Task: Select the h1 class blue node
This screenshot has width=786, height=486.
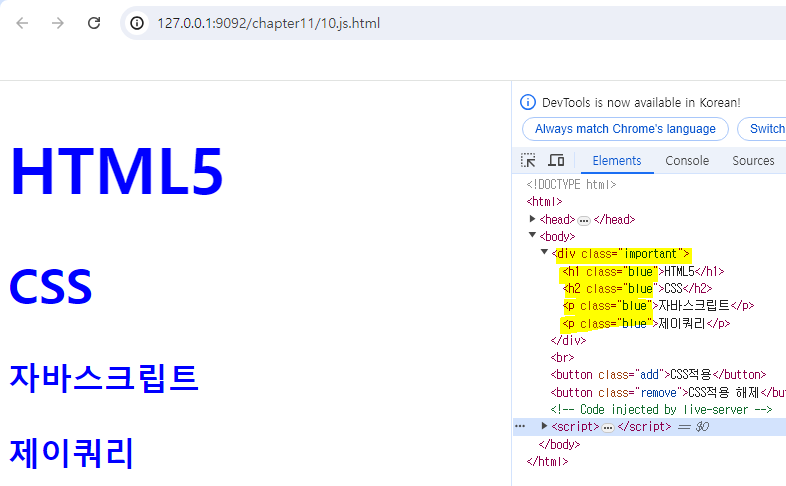Action: (x=643, y=272)
